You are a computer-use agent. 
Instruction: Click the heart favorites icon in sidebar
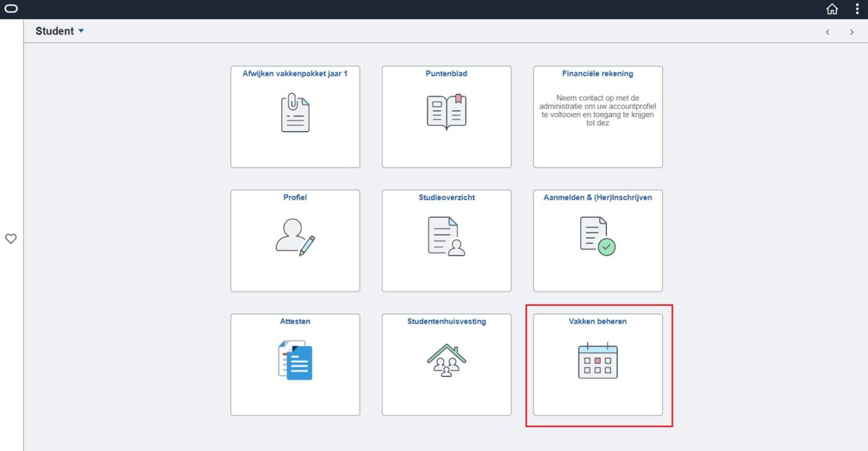click(11, 239)
